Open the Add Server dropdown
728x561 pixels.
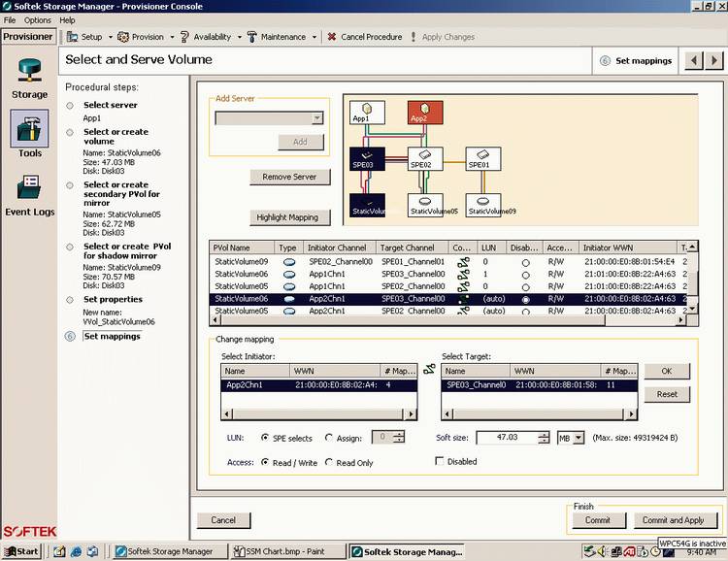[x=317, y=118]
